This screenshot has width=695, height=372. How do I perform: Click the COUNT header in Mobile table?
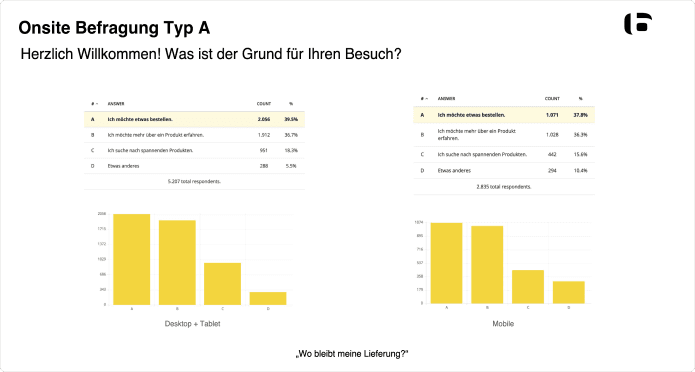tap(552, 99)
